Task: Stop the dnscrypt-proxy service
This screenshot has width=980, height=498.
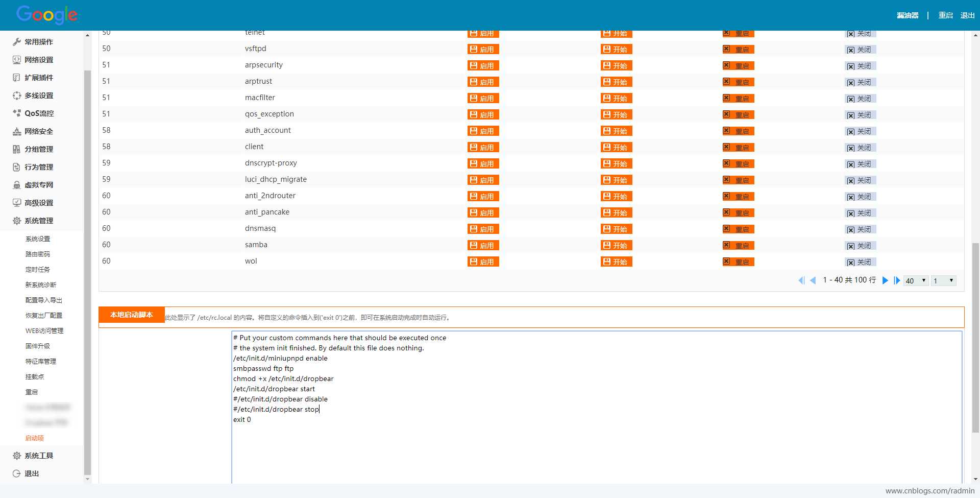Action: [x=861, y=164]
